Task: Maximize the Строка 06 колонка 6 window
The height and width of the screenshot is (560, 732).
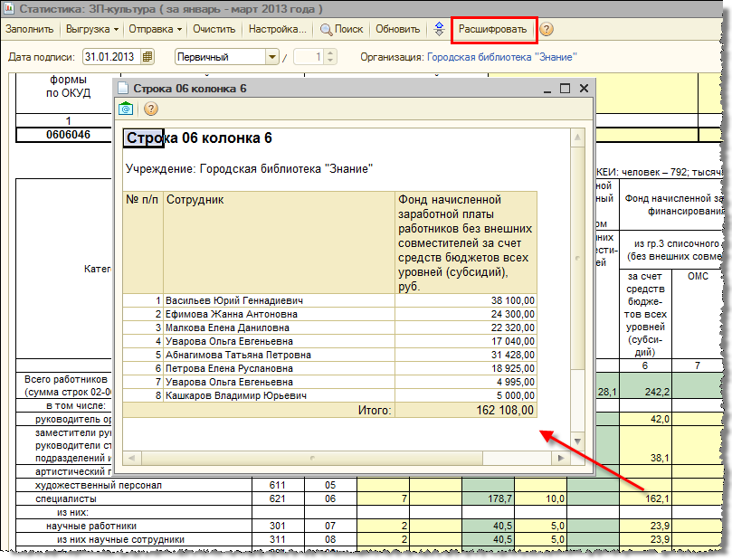Action: click(x=566, y=89)
